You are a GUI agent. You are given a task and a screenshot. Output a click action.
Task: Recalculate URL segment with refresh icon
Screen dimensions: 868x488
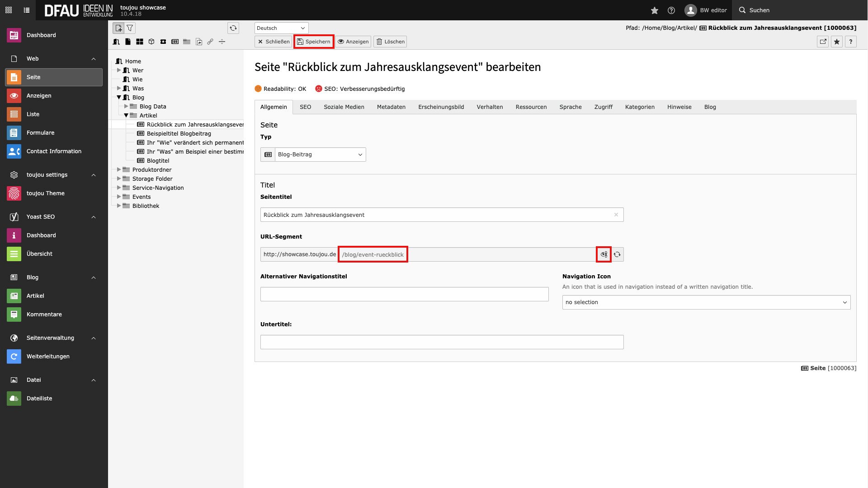click(x=617, y=254)
